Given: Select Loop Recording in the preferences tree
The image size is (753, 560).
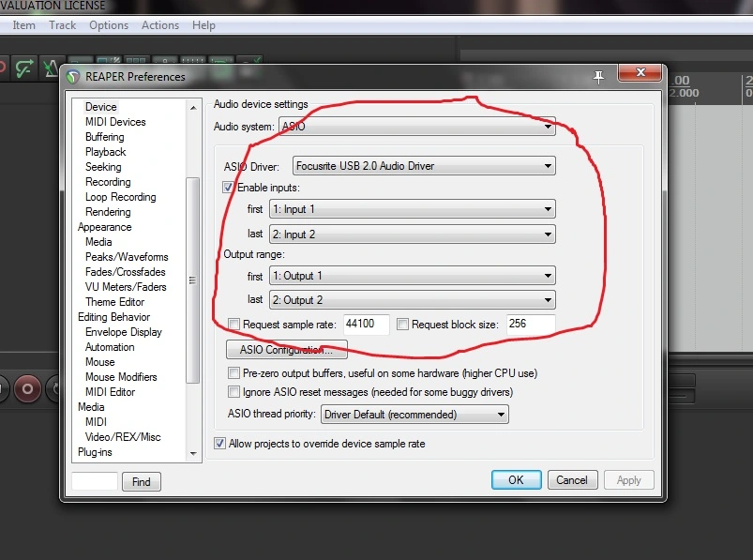Looking at the screenshot, I should 121,197.
